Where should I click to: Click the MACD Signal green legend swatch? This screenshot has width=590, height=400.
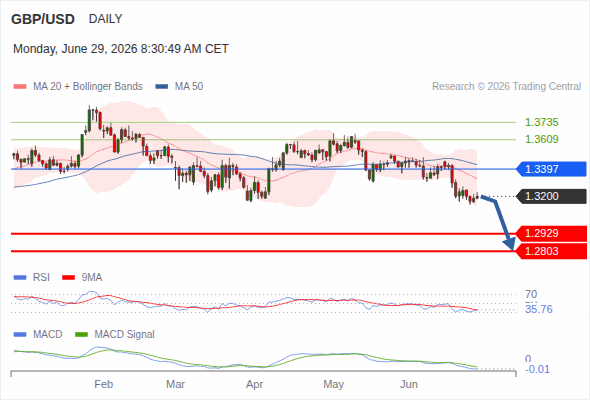pos(81,335)
